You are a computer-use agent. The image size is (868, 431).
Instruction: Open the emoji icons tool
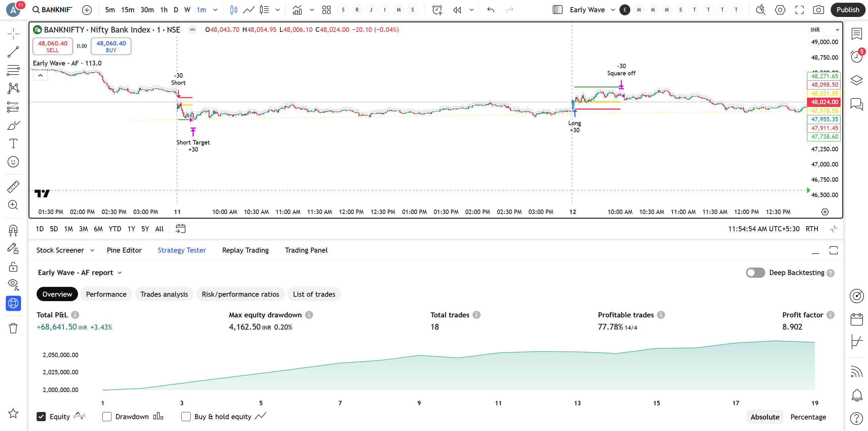pos(13,162)
